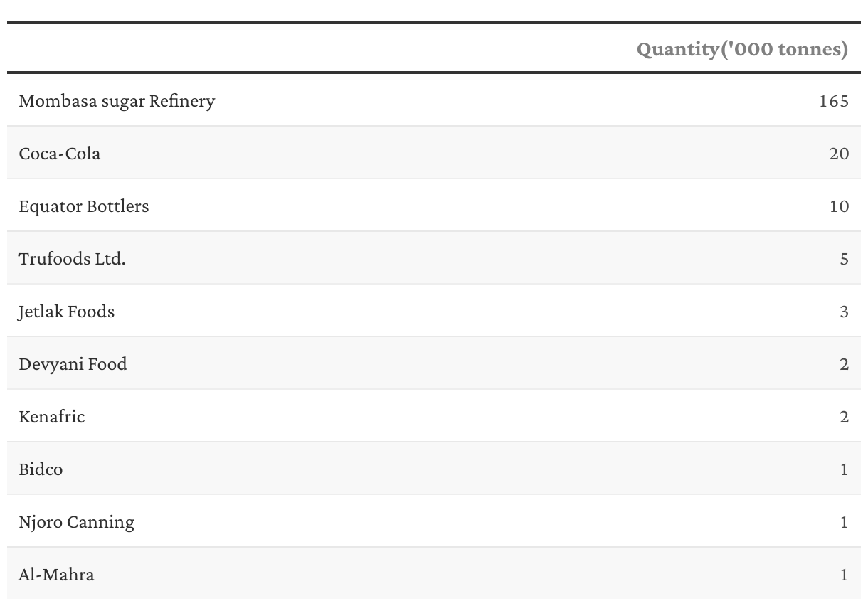The image size is (868, 606).
Task: Select the Trufoods quantity value 5
Action: click(x=844, y=259)
